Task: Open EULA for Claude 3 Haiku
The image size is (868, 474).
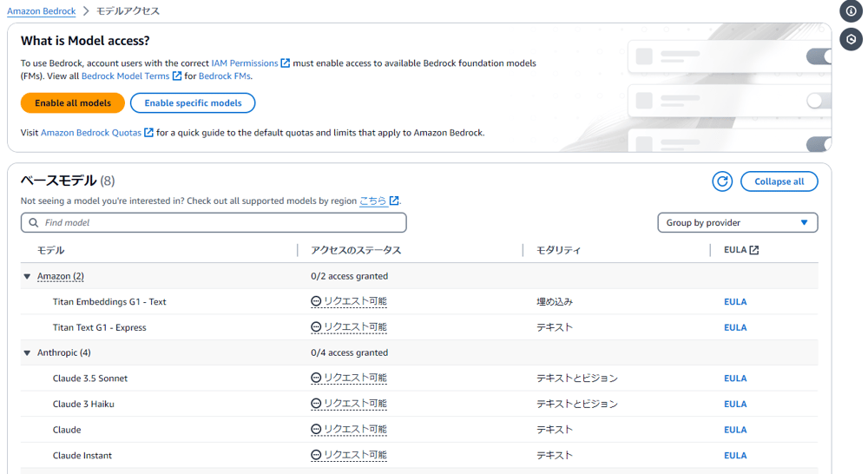Action: click(735, 404)
